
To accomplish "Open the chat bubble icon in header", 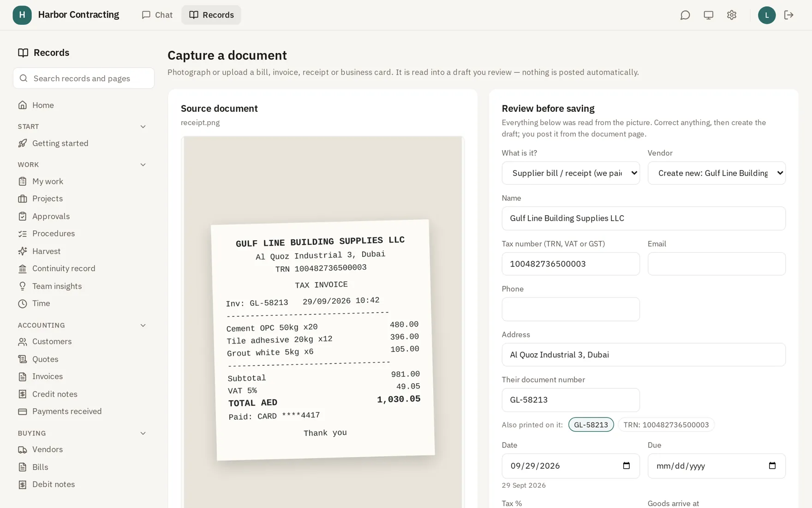I will [x=685, y=15].
